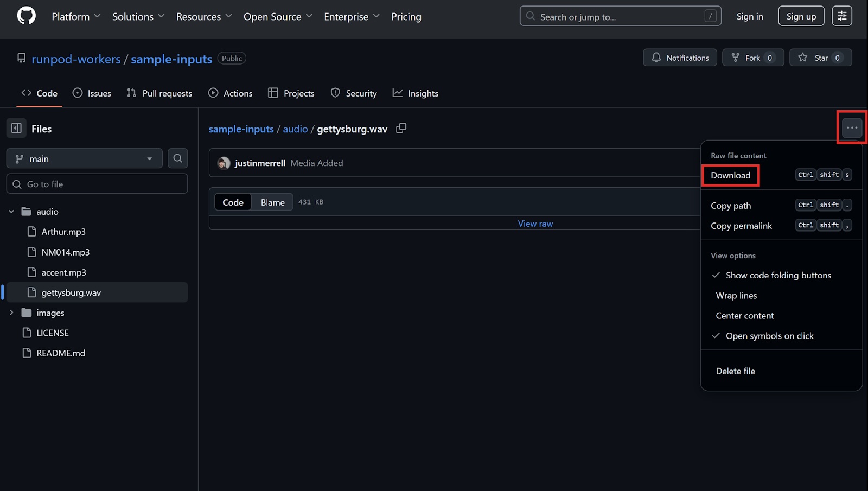Star the sample-inputs repository
This screenshot has height=491, width=868.
point(820,58)
